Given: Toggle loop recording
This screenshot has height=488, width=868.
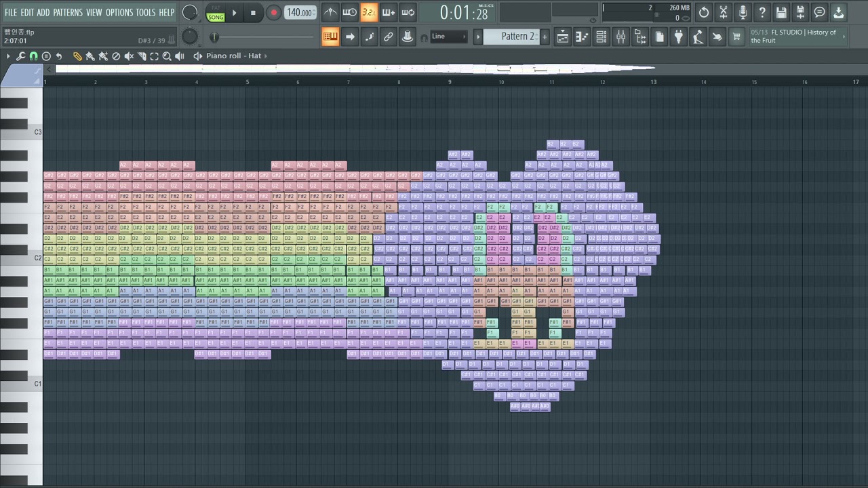Looking at the screenshot, I should (x=408, y=12).
